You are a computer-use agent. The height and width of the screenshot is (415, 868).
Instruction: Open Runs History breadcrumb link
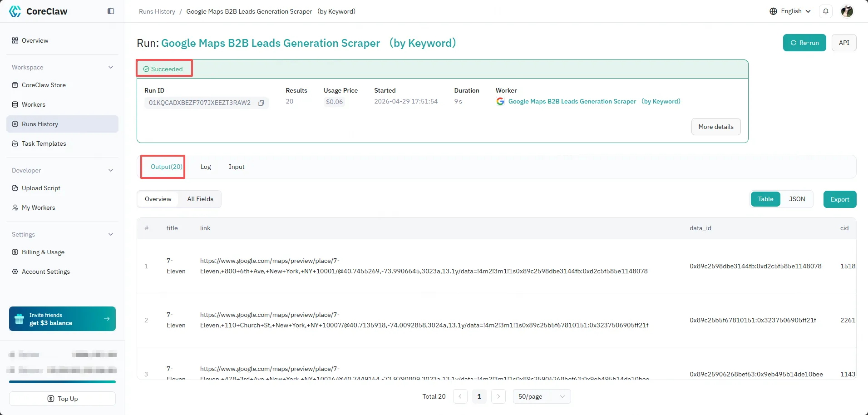point(157,11)
